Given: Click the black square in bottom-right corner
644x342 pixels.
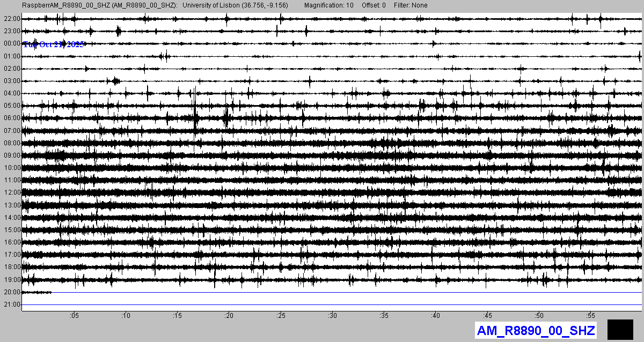Looking at the screenshot, I should pos(620,329).
